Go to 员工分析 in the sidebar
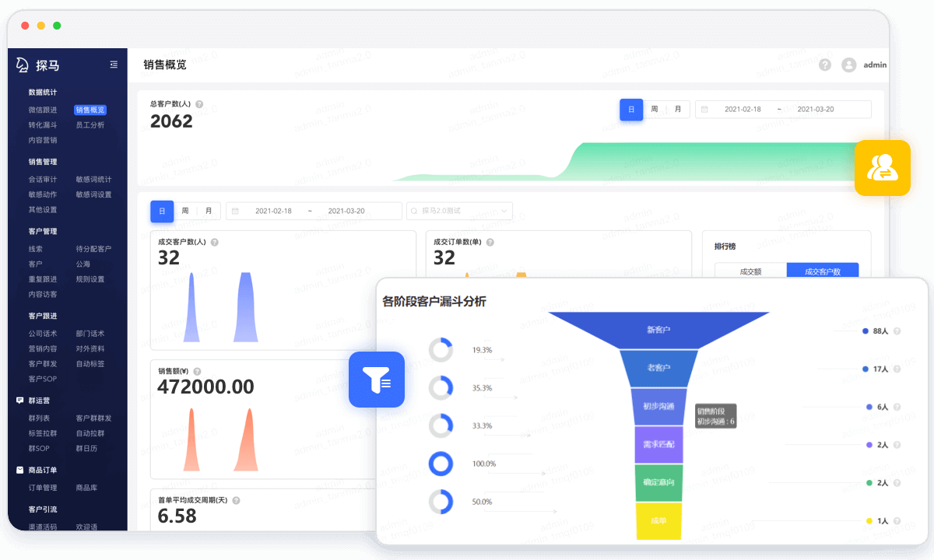Image resolution: width=934 pixels, height=560 pixels. click(x=90, y=125)
